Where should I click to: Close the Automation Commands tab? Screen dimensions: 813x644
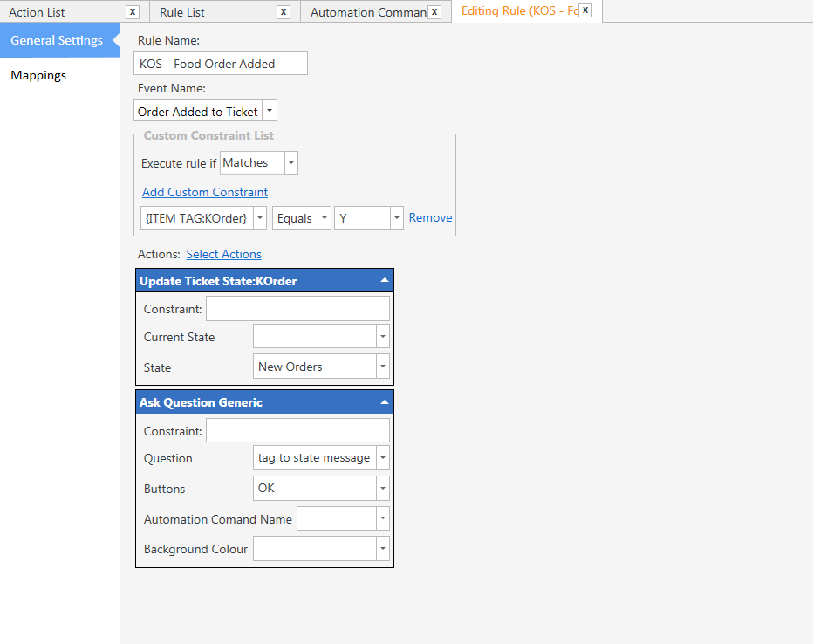point(434,12)
